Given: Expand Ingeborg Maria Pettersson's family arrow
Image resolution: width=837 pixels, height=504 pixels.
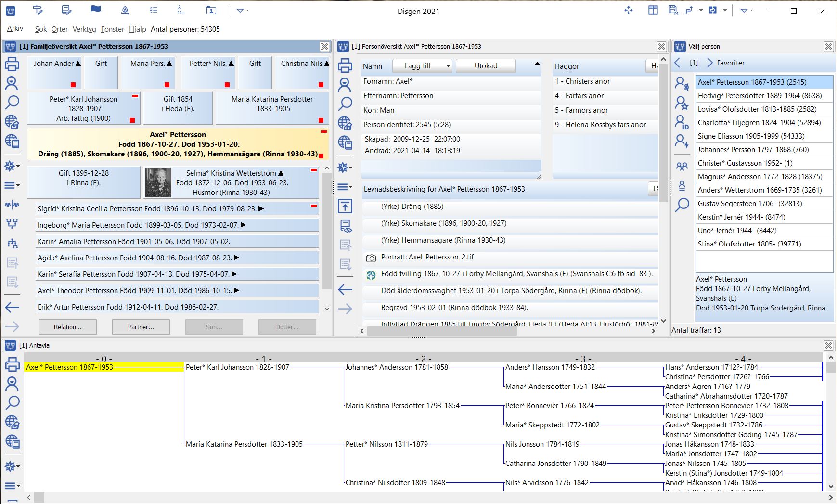Looking at the screenshot, I should point(243,225).
